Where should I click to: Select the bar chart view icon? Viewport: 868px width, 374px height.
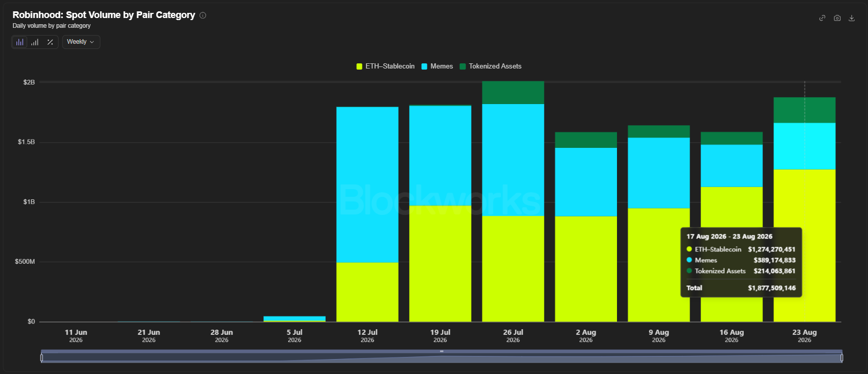[20, 42]
